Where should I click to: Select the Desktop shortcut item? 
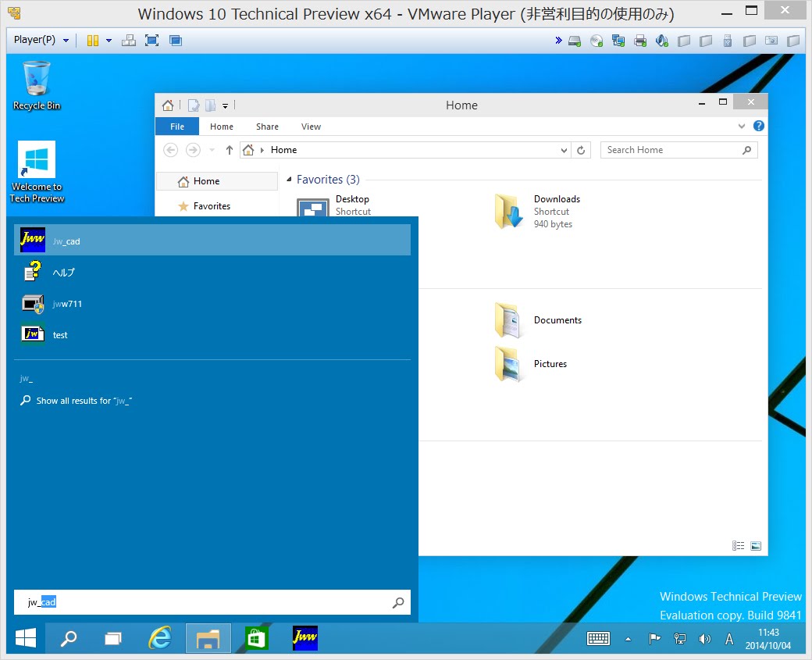click(x=333, y=205)
